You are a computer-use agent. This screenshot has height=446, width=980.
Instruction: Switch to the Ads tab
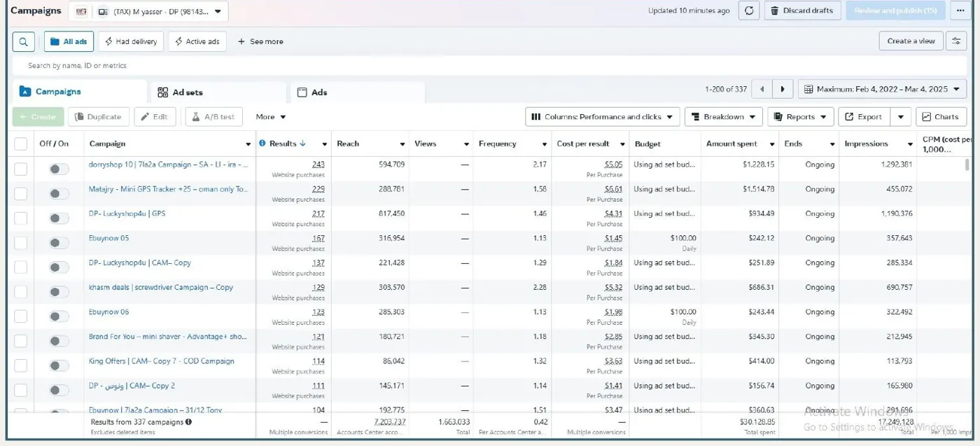tap(357, 92)
